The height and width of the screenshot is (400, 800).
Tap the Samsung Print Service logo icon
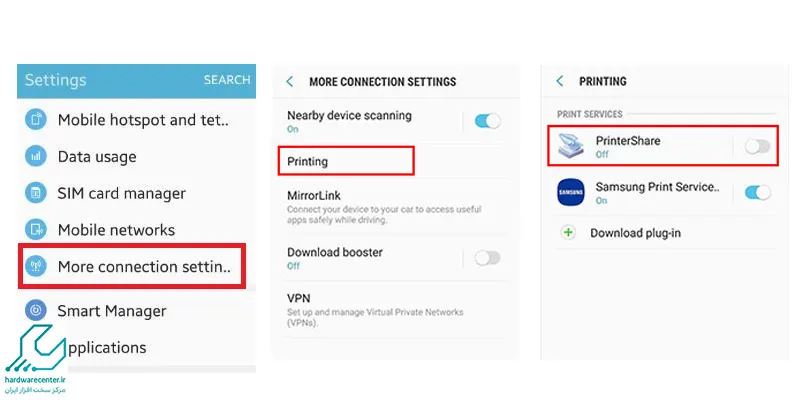point(570,192)
